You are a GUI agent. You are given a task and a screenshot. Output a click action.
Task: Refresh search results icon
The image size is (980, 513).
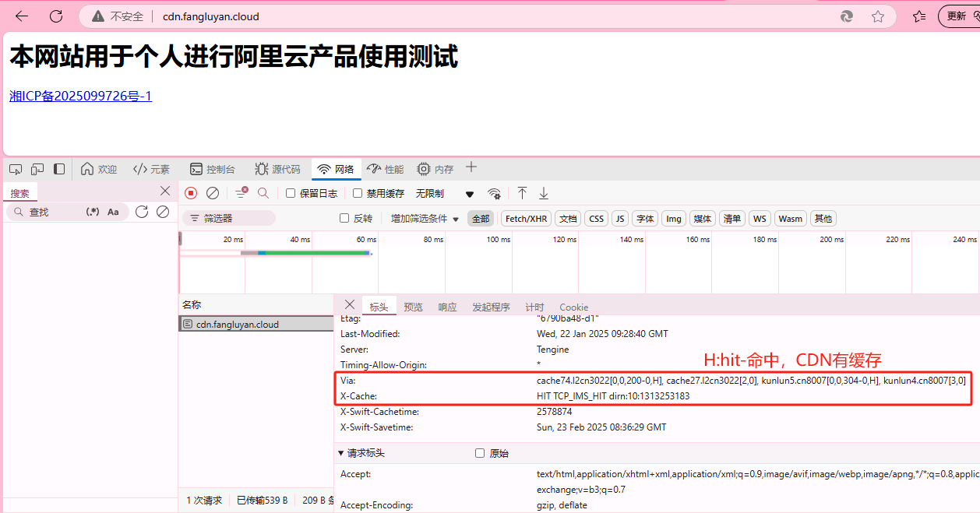tap(142, 212)
